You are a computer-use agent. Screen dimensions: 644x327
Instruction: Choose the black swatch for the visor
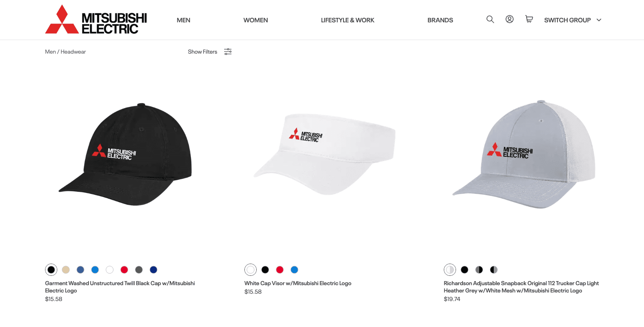265,270
